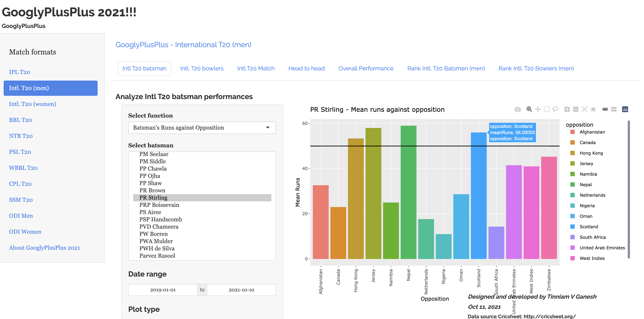This screenshot has height=319, width=644.
Task: Open the Select function dropdown
Action: coord(202,128)
